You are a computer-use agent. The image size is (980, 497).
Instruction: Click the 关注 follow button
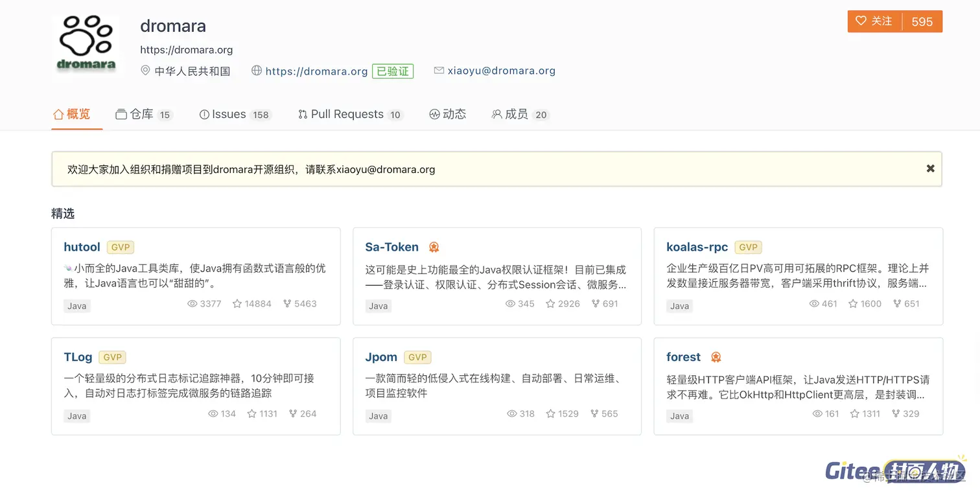(874, 21)
